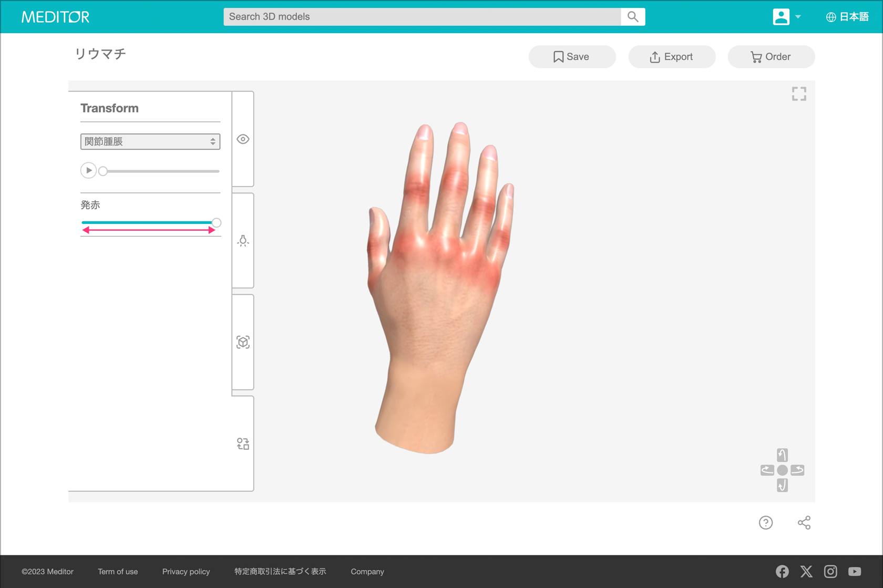883x588 pixels.
Task: Rotate the hand model to the right
Action: click(797, 470)
